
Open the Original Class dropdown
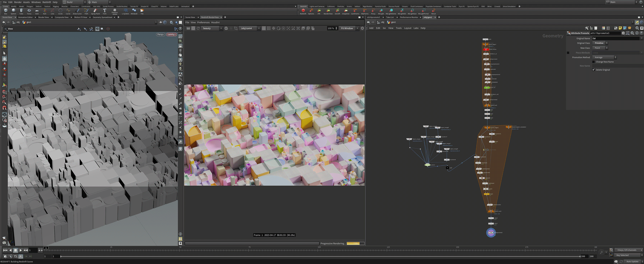[600, 43]
